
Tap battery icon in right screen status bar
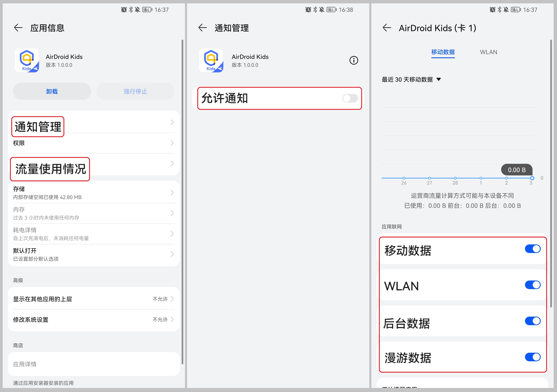(x=516, y=10)
